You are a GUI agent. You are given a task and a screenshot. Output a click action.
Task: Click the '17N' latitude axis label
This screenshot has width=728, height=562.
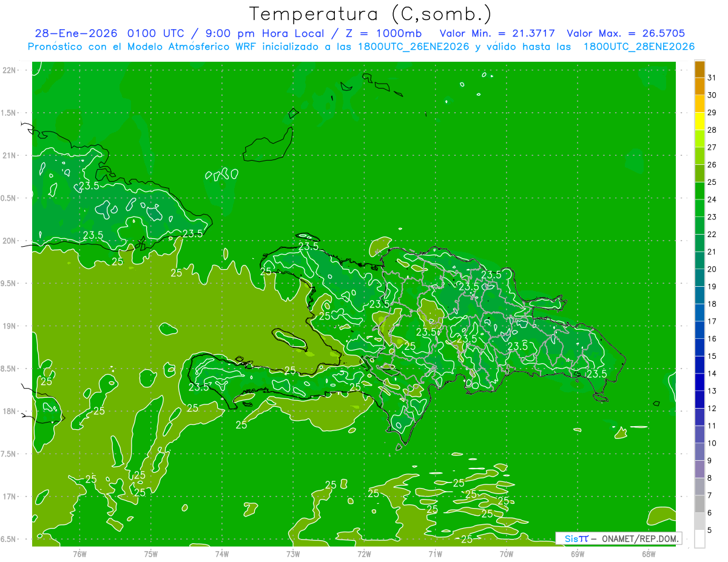pos(10,497)
